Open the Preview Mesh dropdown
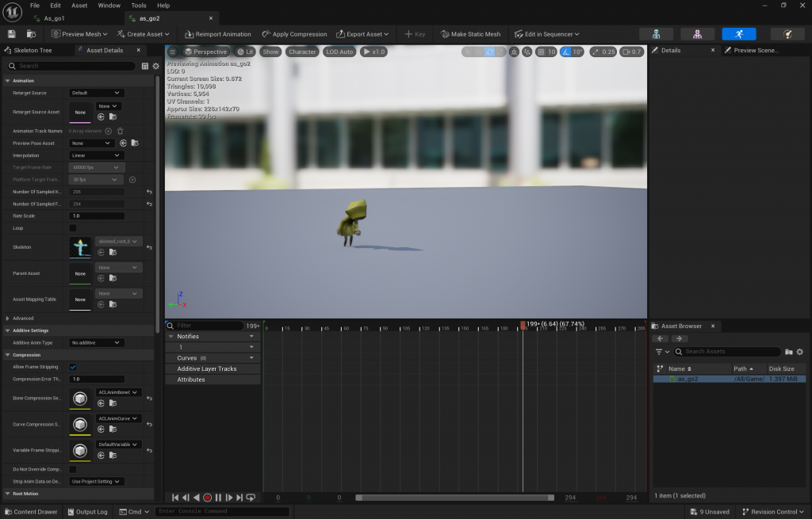Screen dimensions: 812x519 click(79, 34)
